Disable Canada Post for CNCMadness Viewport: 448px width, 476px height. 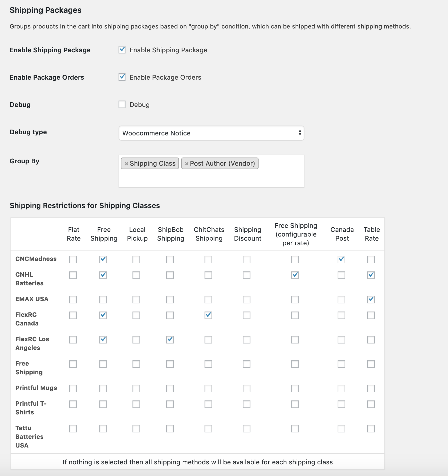coord(341,260)
